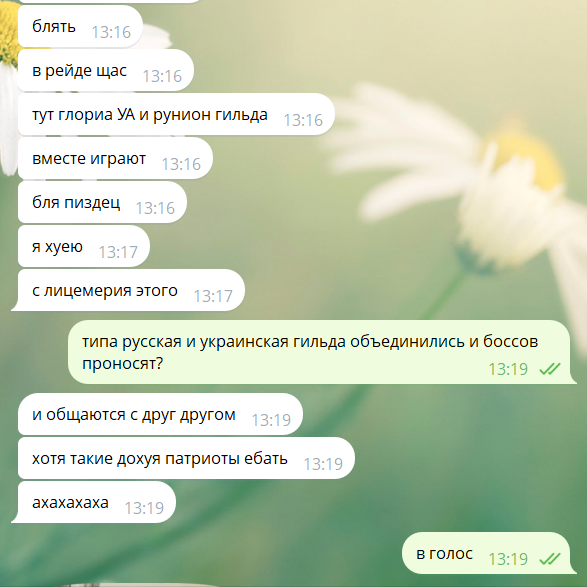Viewport: 587px width, 587px height.
Task: Select the message 'блять'
Action: (x=80, y=27)
